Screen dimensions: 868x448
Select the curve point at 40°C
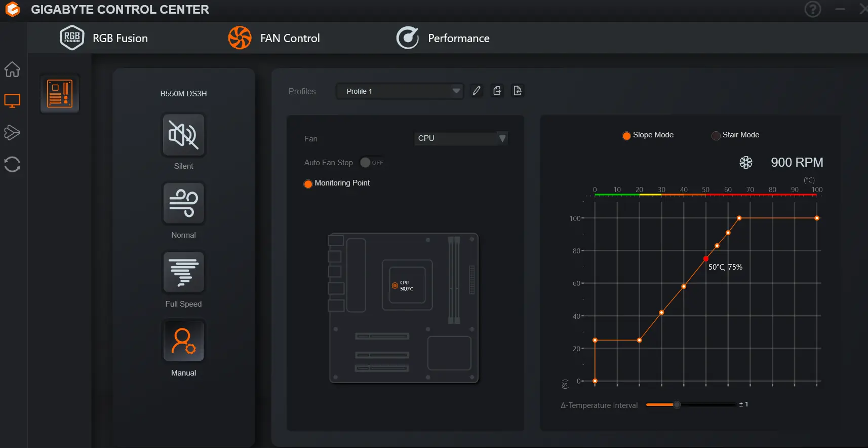tap(684, 287)
